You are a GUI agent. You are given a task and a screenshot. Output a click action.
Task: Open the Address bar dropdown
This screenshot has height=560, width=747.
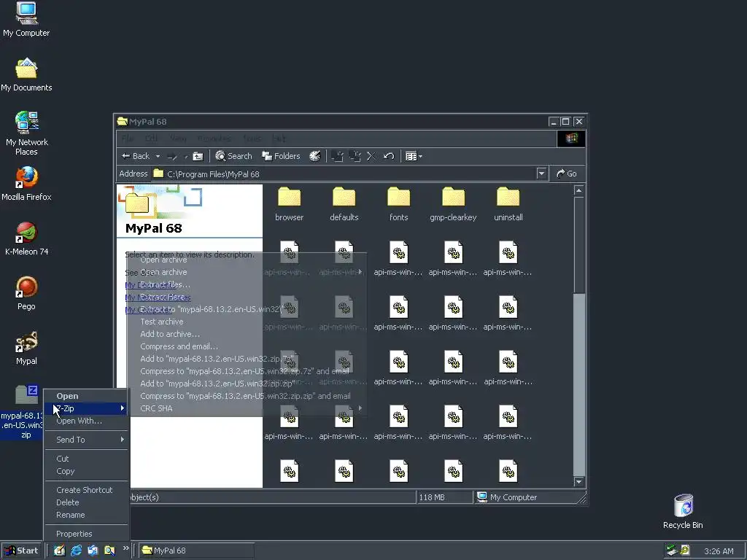click(541, 174)
